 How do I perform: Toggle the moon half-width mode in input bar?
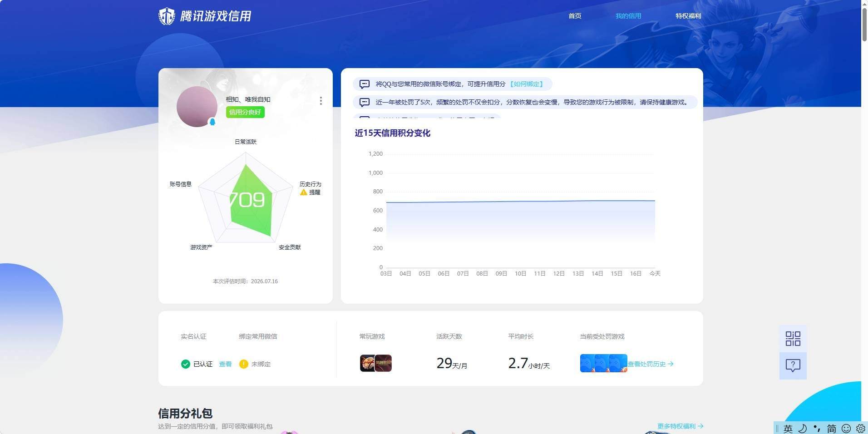[x=803, y=429]
